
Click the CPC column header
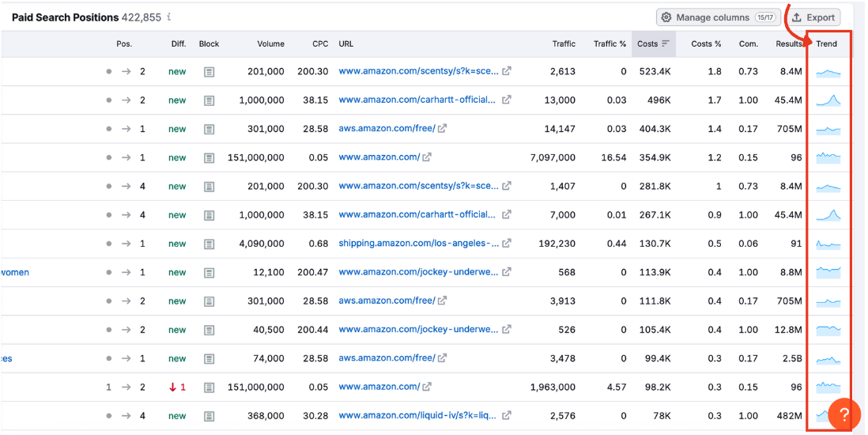[x=319, y=44]
